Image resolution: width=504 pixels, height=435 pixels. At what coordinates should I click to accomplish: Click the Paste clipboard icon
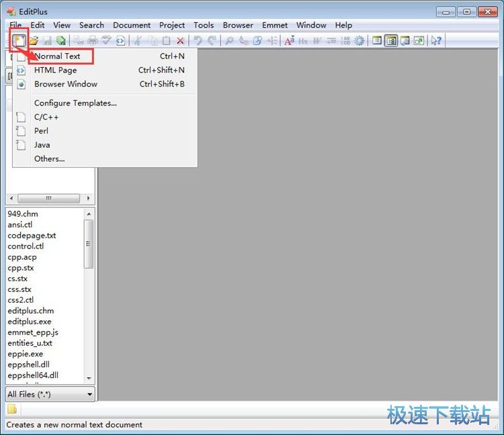[x=166, y=41]
